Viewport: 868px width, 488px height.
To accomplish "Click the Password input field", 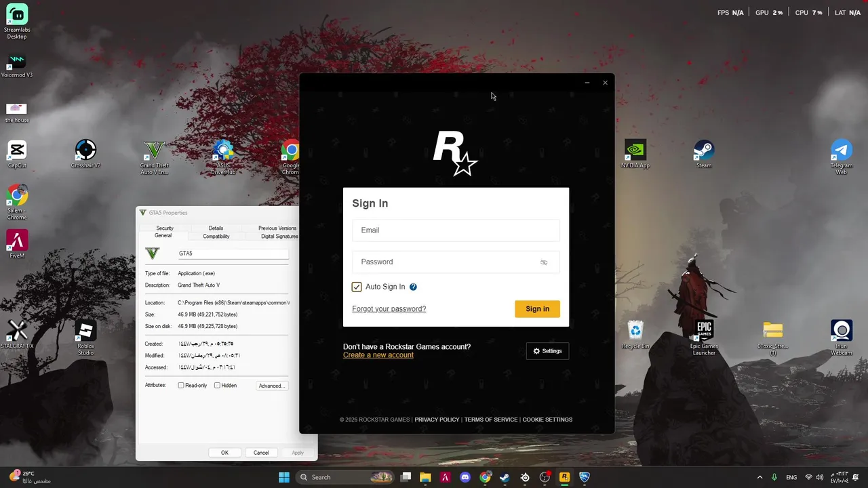I will tap(456, 262).
